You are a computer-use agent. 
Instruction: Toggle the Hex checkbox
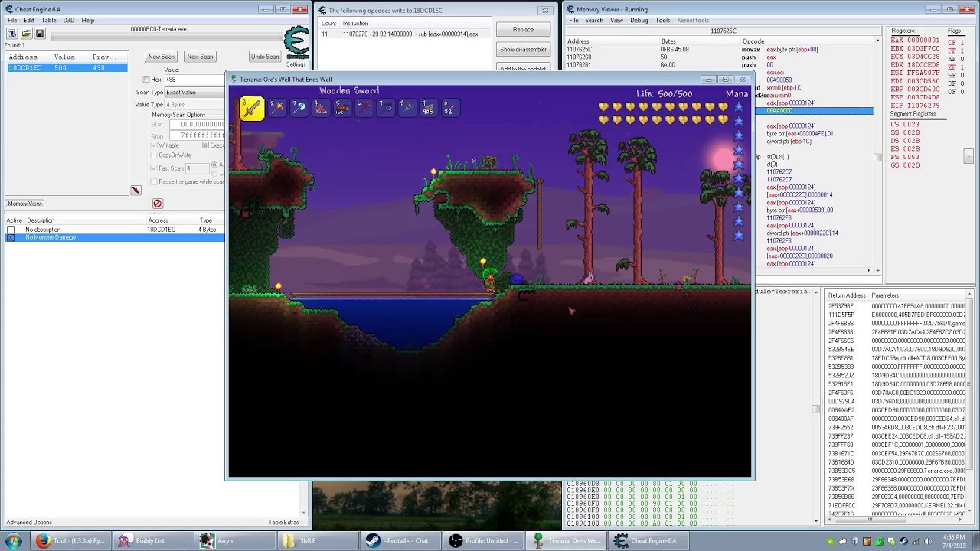pyautogui.click(x=146, y=80)
